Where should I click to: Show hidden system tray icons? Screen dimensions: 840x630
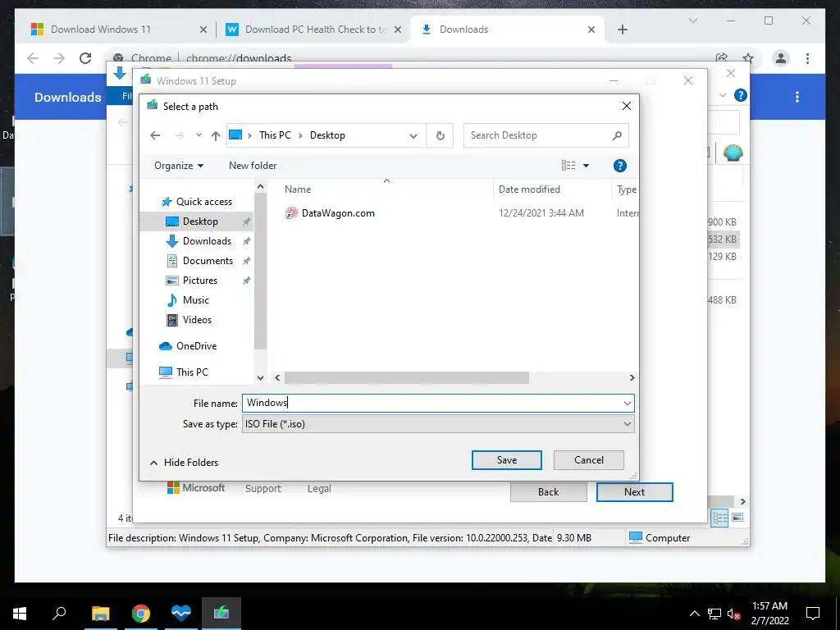coord(694,614)
